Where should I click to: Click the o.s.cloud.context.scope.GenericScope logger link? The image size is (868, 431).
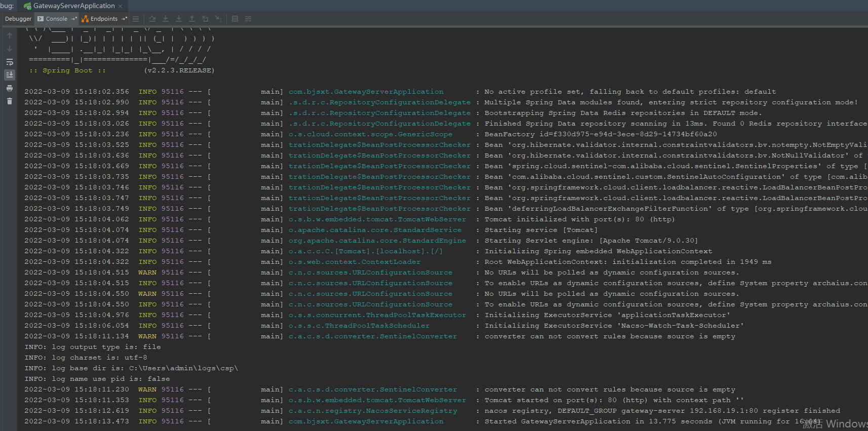[371, 134]
